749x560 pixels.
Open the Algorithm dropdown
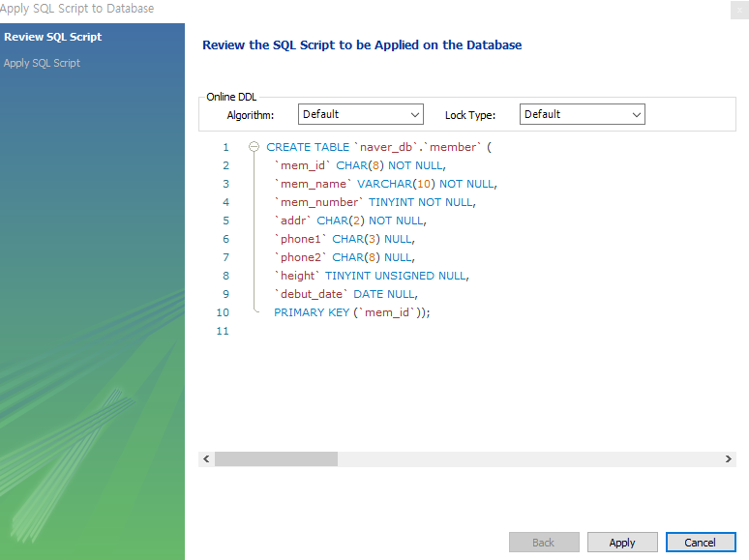click(x=361, y=114)
